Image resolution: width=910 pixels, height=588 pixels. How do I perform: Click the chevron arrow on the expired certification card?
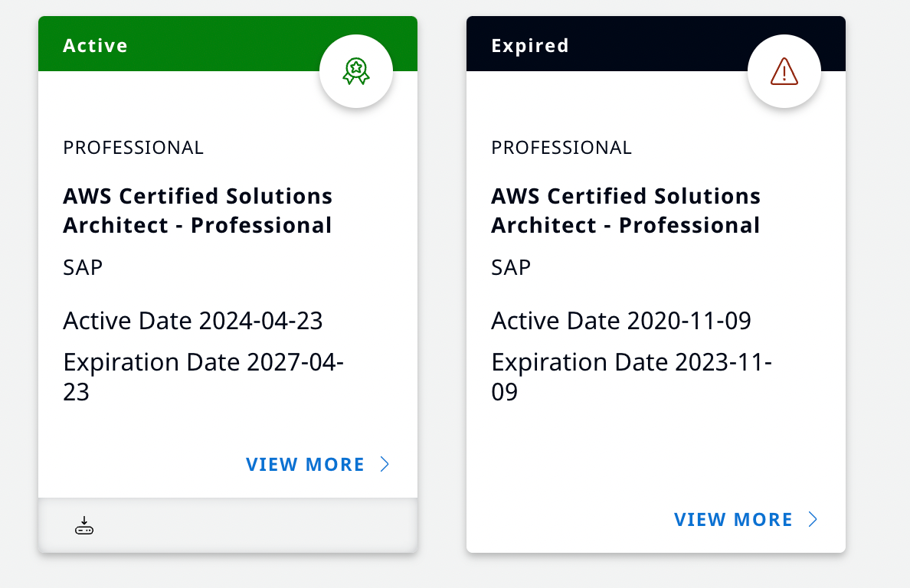813,519
